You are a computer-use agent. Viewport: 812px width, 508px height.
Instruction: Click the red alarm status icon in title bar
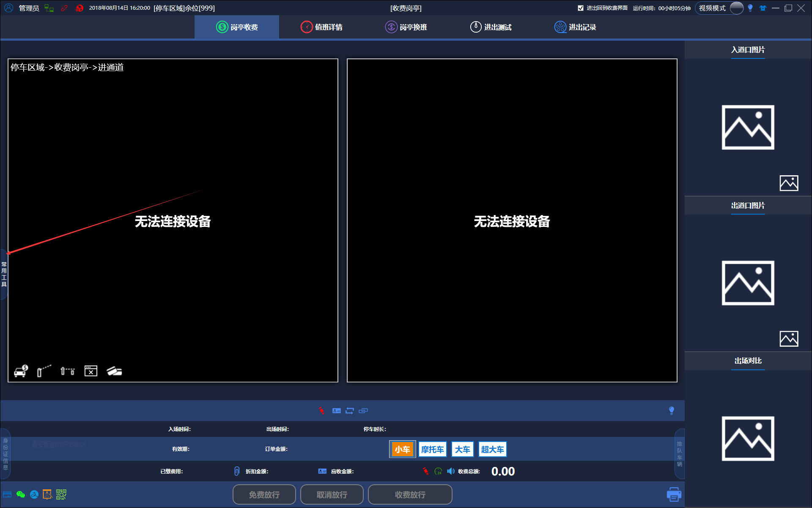pyautogui.click(x=80, y=8)
